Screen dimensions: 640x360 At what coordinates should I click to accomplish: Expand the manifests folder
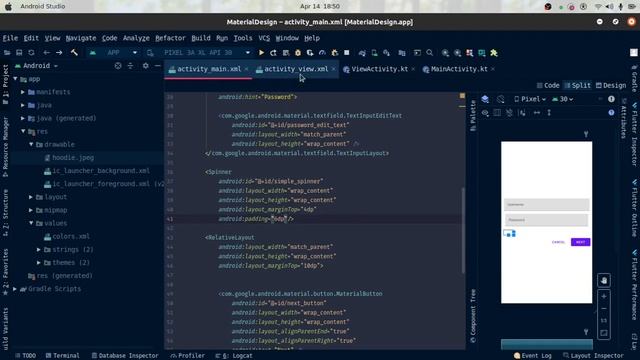pyautogui.click(x=23, y=92)
